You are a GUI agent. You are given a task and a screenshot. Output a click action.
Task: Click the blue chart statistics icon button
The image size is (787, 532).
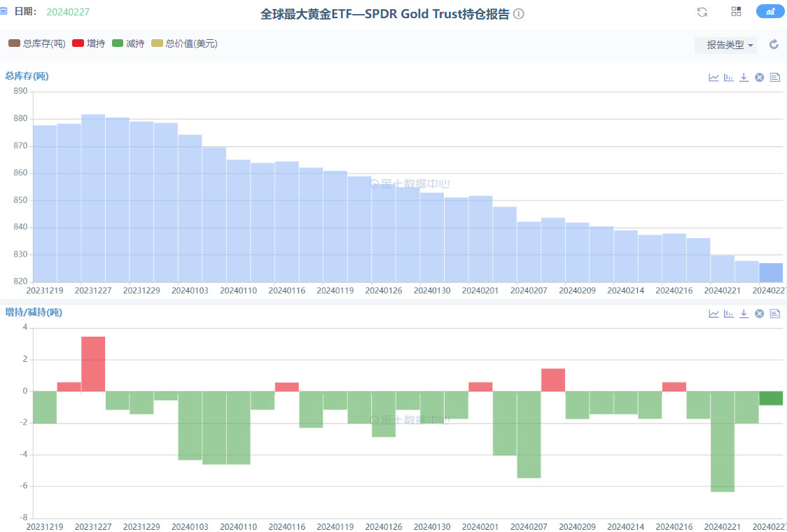769,11
